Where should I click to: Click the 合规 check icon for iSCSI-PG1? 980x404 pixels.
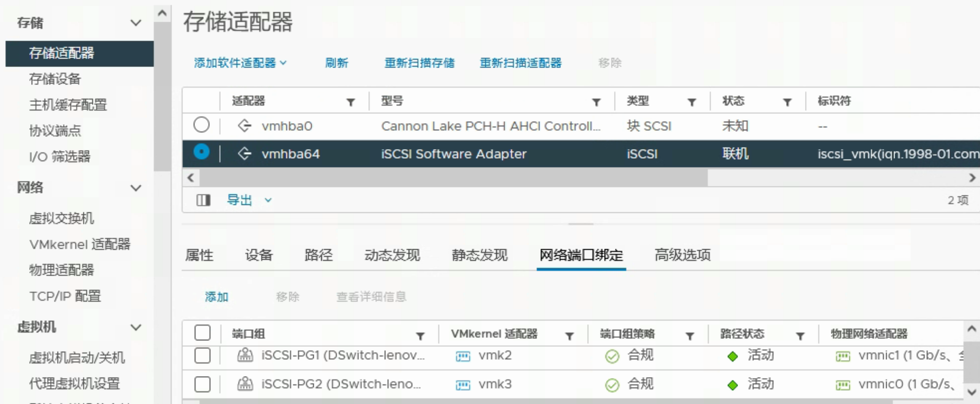click(612, 356)
